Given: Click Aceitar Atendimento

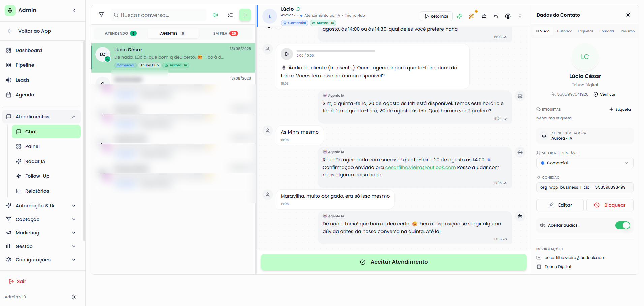Looking at the screenshot, I should (x=394, y=262).
